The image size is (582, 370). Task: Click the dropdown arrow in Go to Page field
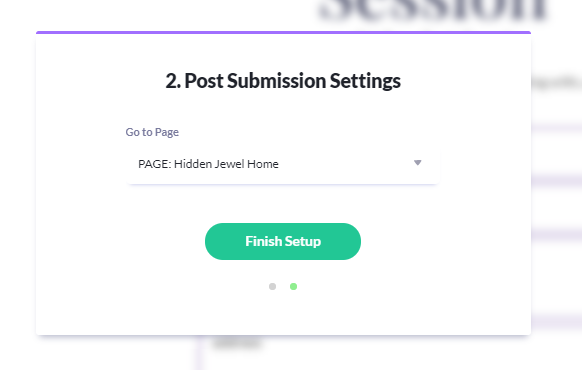click(418, 163)
